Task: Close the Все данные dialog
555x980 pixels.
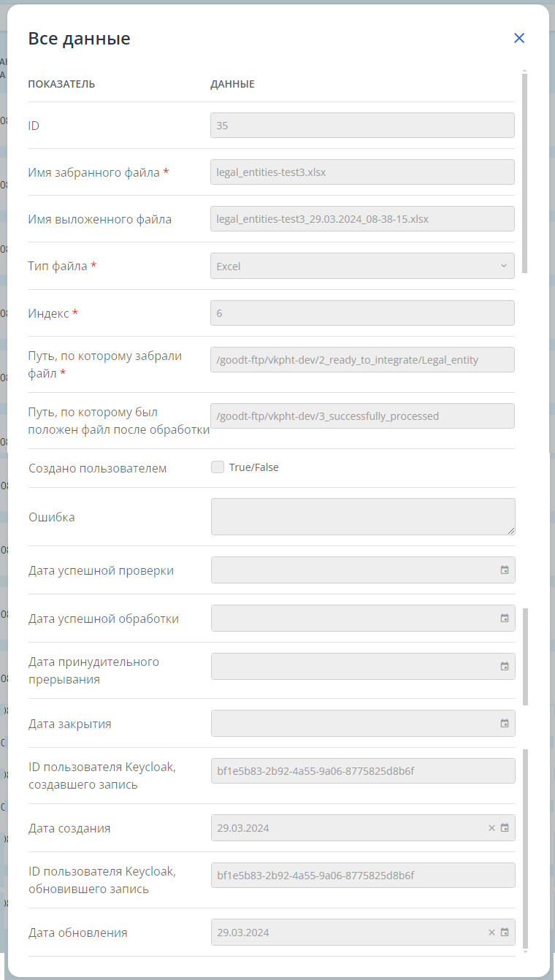Action: click(519, 38)
